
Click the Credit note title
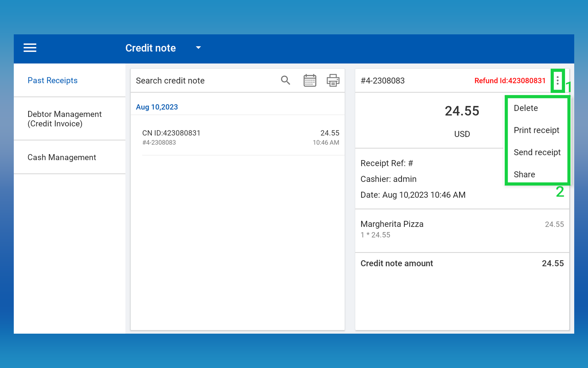150,48
